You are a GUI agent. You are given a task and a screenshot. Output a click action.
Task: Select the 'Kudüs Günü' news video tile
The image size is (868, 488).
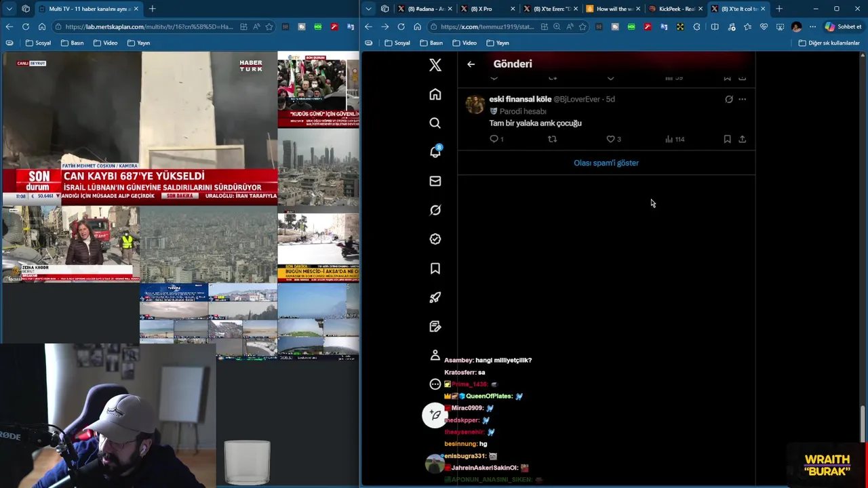pos(318,89)
